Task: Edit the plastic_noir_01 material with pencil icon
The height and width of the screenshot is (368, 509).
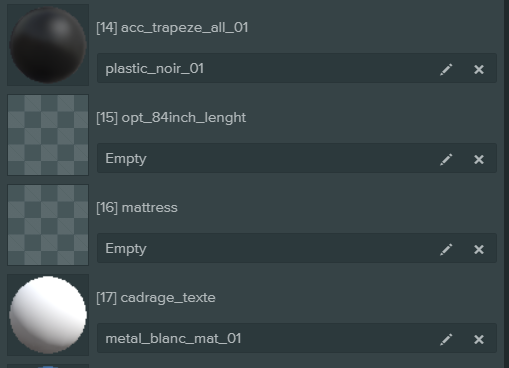Action: click(x=446, y=69)
